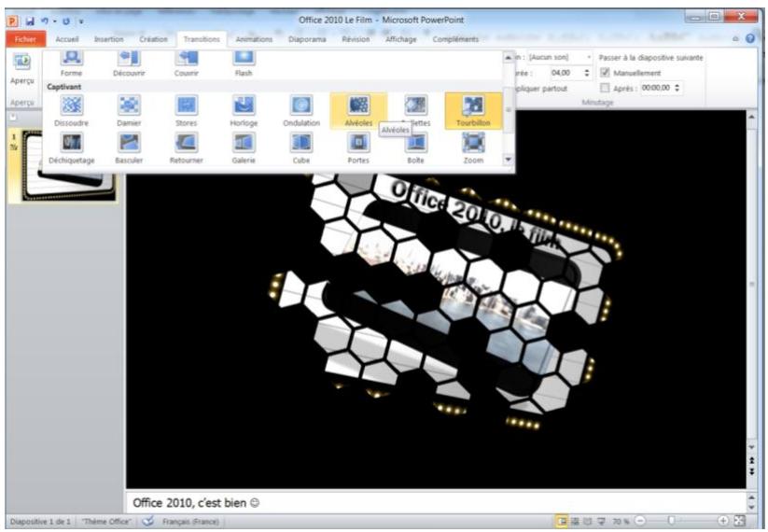This screenshot has height=532, width=768.
Task: Apply the Damier transition
Action: coord(129,111)
